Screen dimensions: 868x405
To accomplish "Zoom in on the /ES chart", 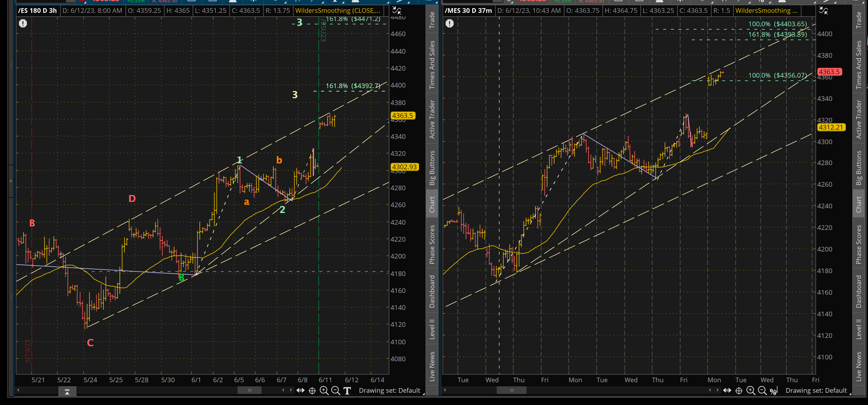I will (x=324, y=390).
